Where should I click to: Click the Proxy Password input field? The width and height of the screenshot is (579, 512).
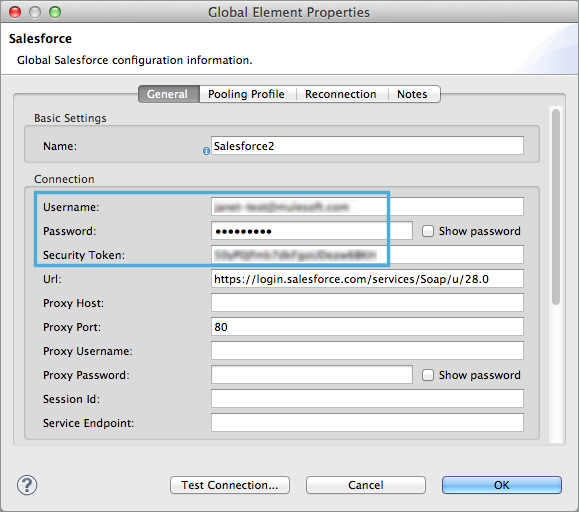click(x=312, y=375)
